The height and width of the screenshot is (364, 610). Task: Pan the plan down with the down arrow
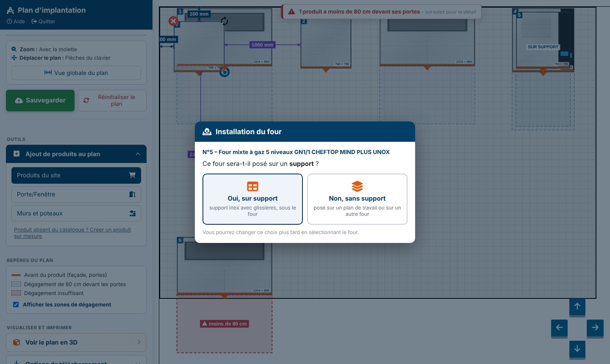[x=577, y=349]
